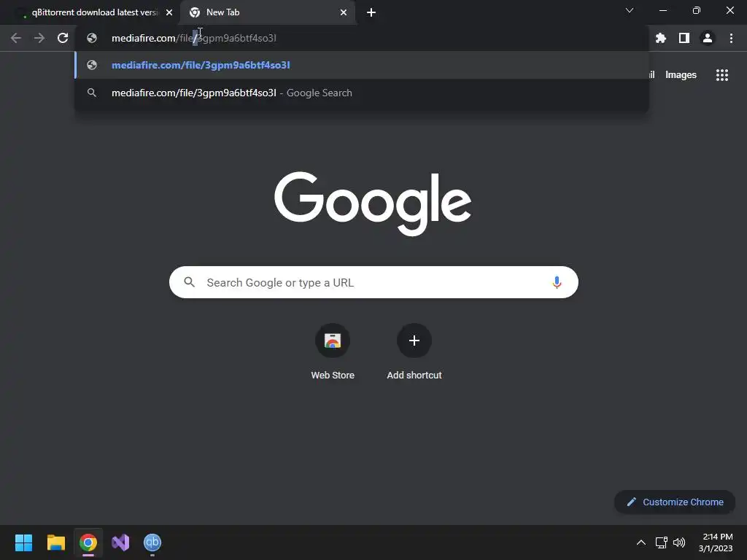This screenshot has height=560, width=747.
Task: Click the search magnifier in the Google box
Action: 190,282
